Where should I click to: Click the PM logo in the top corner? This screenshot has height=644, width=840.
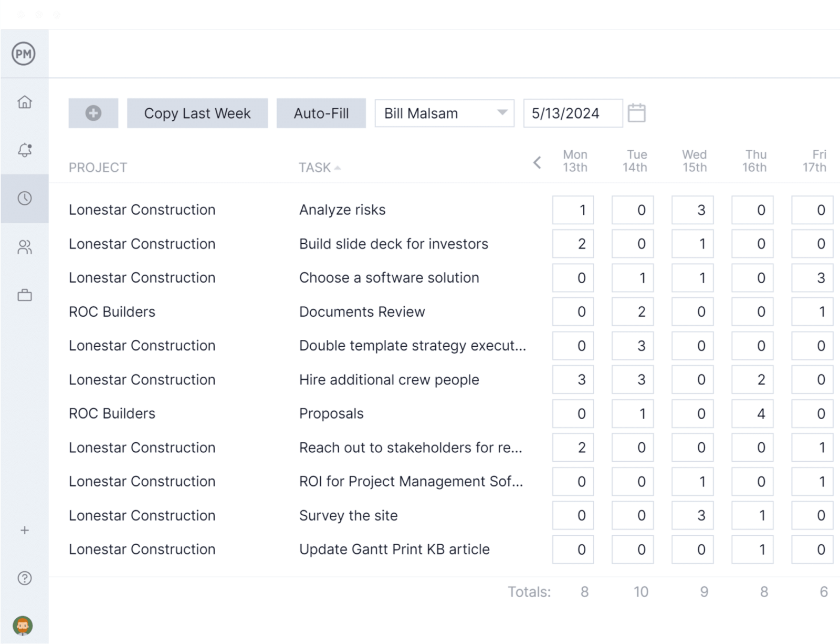[x=23, y=53]
